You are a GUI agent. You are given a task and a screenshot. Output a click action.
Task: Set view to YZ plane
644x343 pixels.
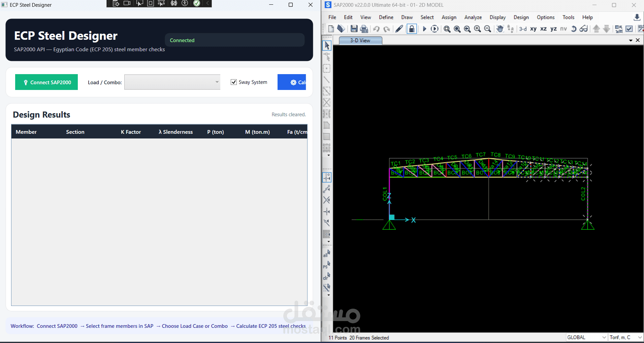tap(553, 29)
